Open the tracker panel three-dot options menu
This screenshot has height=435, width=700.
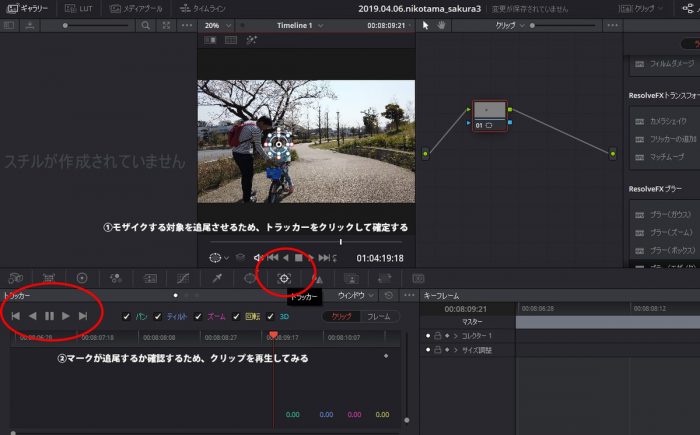coord(409,295)
